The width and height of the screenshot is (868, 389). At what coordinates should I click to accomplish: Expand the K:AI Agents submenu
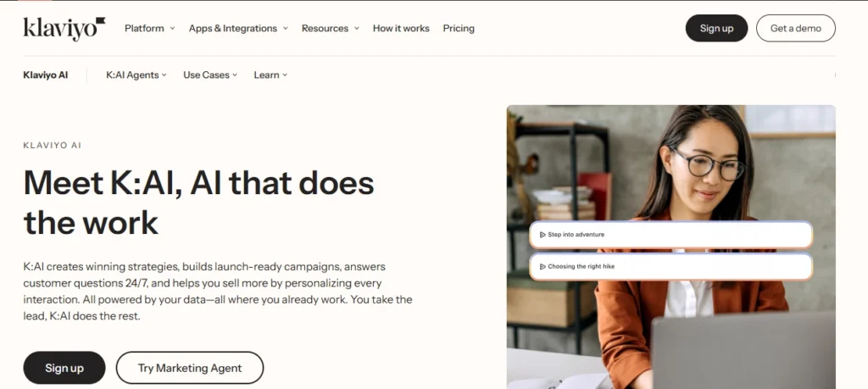point(136,75)
